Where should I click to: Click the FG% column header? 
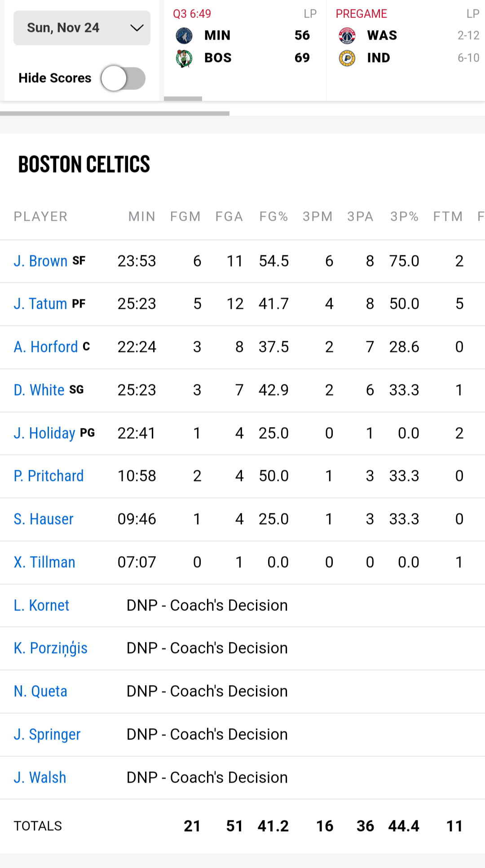point(273,217)
